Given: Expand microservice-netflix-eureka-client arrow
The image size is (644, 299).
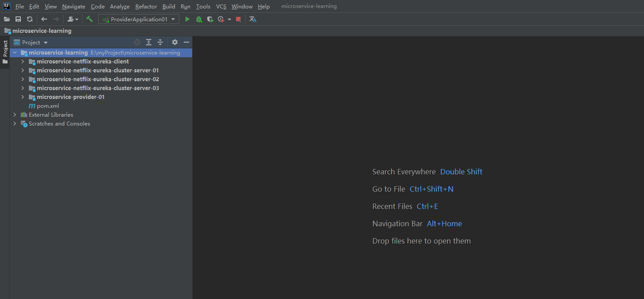Looking at the screenshot, I should click(x=23, y=61).
